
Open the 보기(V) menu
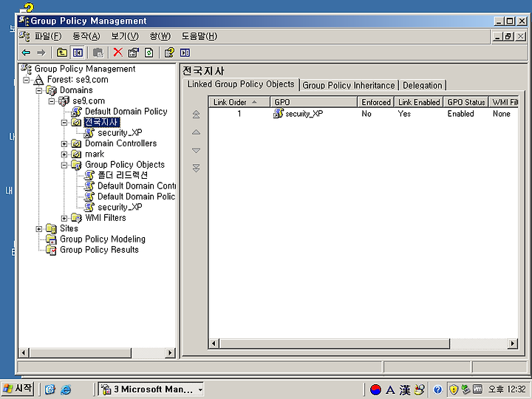[125, 36]
